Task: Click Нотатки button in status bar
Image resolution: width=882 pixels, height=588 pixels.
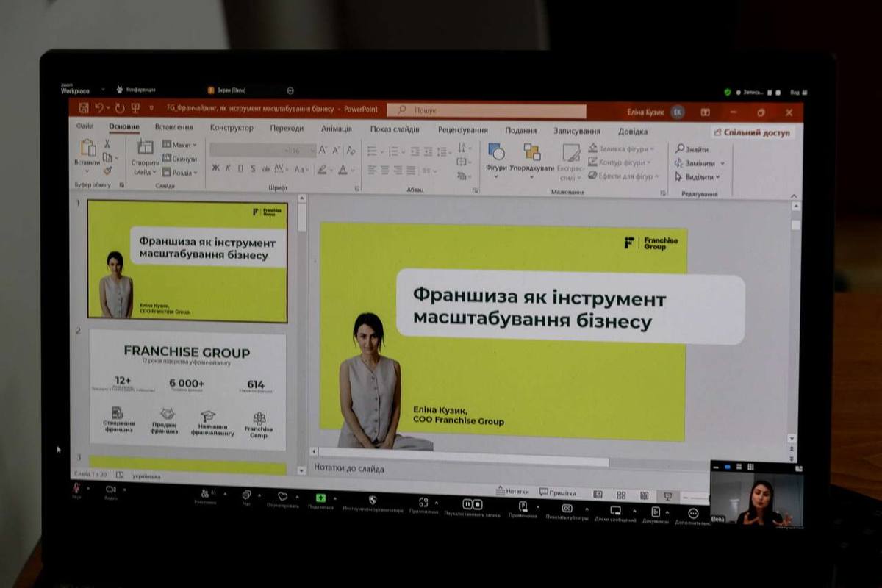Action: (512, 492)
